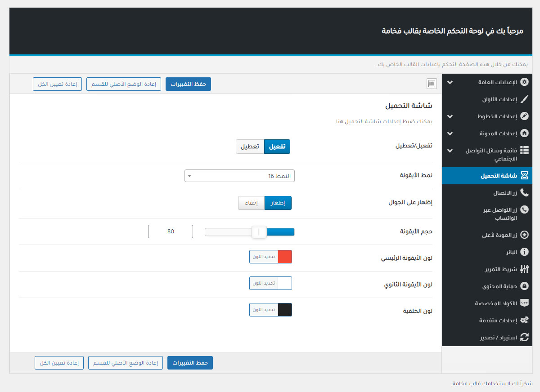Expand the إعدادات المدونة submenu chevron
Viewport: 540px width, 392px height.
450,134
